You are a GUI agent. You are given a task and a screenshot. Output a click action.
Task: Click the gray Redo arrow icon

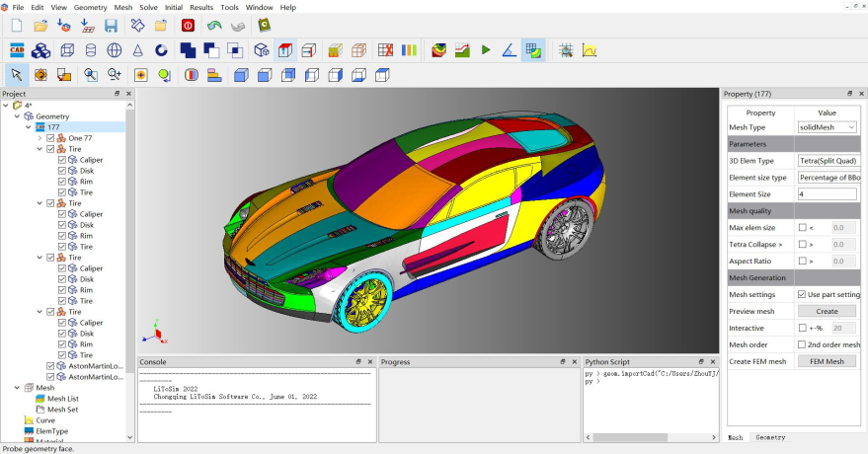point(237,26)
